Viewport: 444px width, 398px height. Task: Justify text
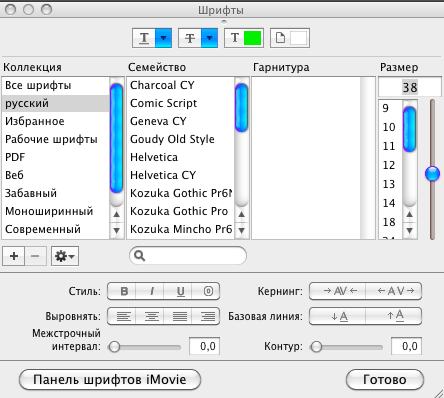178,316
